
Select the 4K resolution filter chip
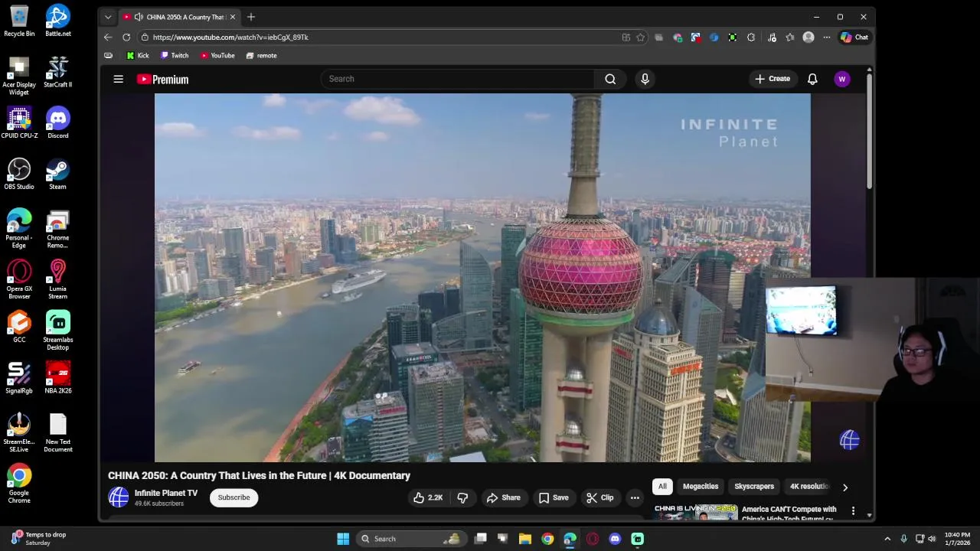pos(810,487)
